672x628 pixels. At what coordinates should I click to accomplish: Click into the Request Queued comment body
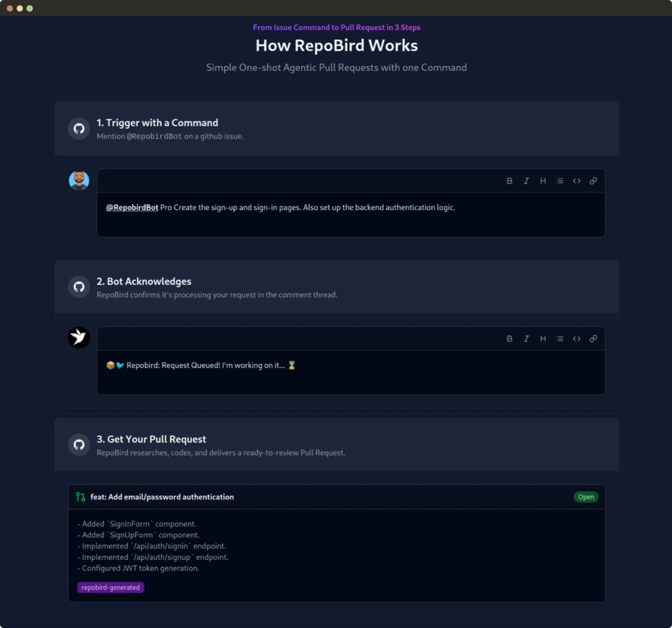pos(351,373)
